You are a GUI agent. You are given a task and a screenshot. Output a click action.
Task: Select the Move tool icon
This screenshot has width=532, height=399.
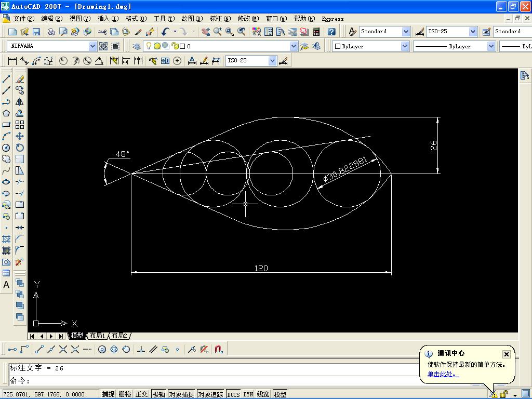(x=20, y=136)
